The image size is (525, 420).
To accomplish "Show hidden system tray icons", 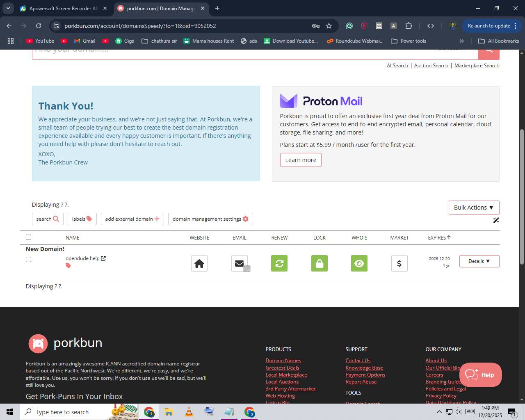I will [x=439, y=412].
